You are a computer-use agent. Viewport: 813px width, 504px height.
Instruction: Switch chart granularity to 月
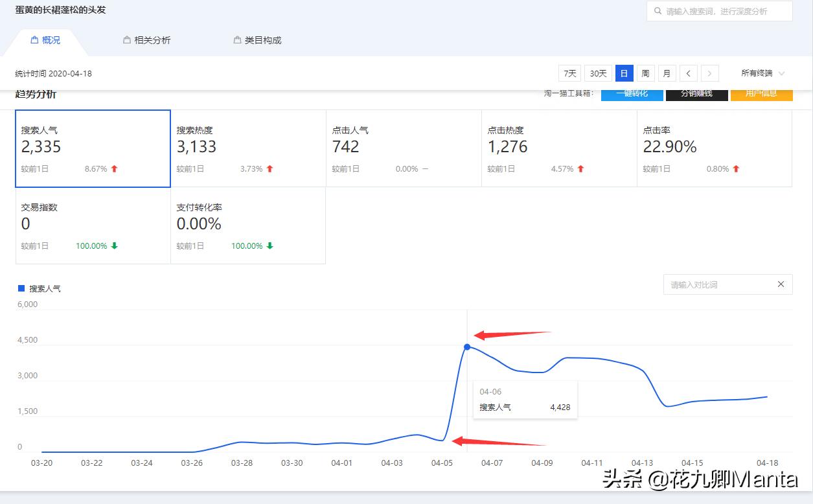click(x=667, y=73)
